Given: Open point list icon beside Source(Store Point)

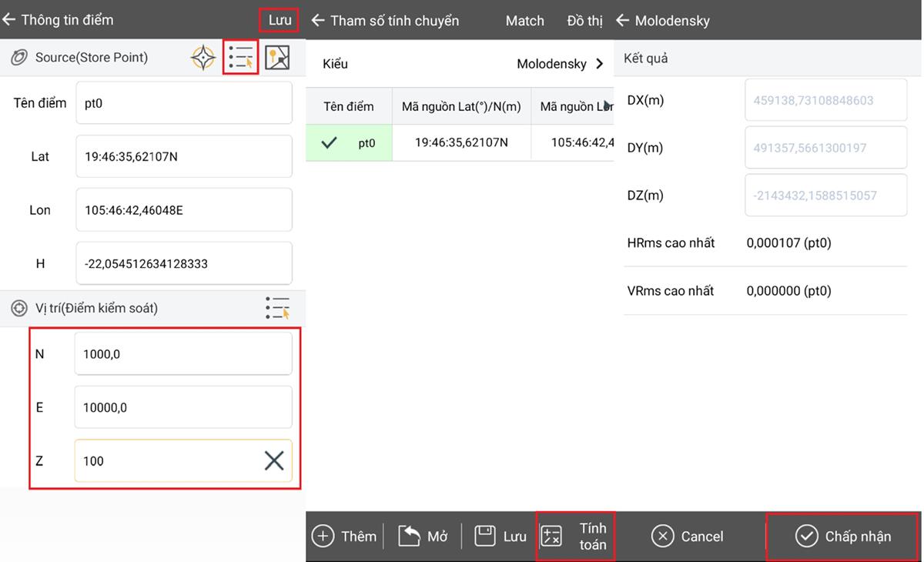Looking at the screenshot, I should pyautogui.click(x=240, y=58).
